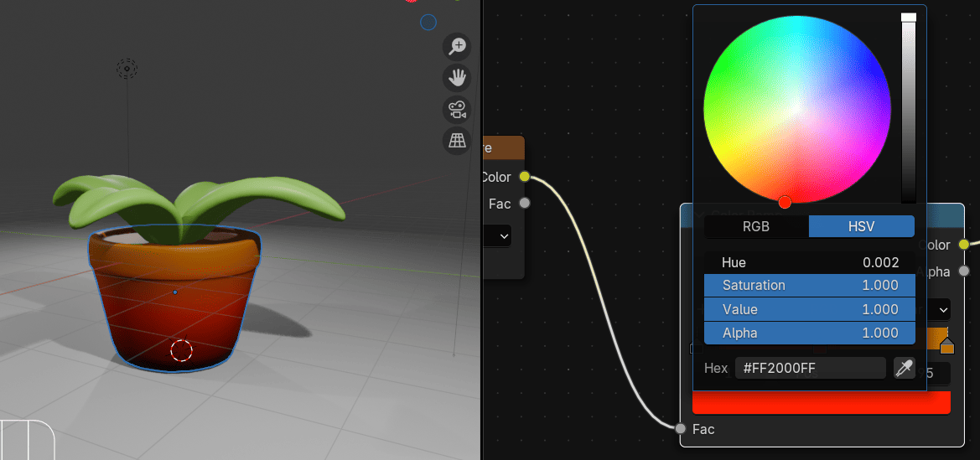Click the Saturation value field
Screen dimensions: 980x460
(809, 285)
